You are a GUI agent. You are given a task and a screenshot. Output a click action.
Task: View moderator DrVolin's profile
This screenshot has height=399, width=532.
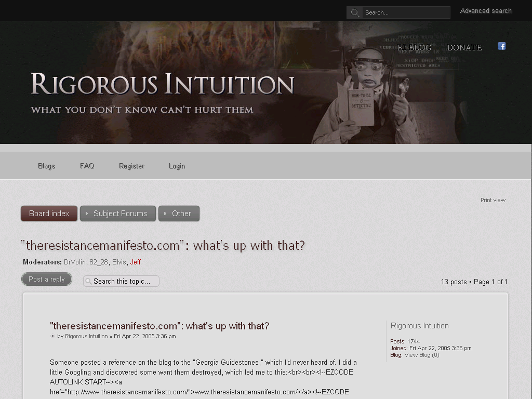pos(75,262)
